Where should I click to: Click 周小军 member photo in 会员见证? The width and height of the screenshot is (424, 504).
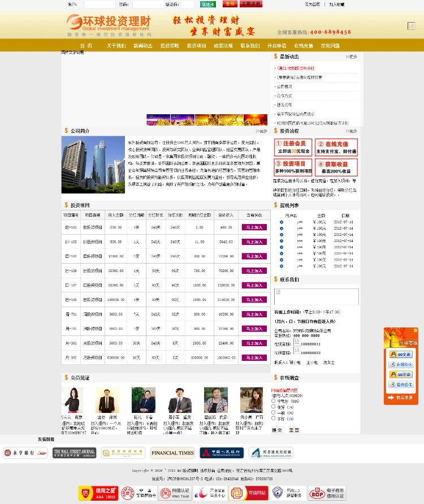pos(180,400)
